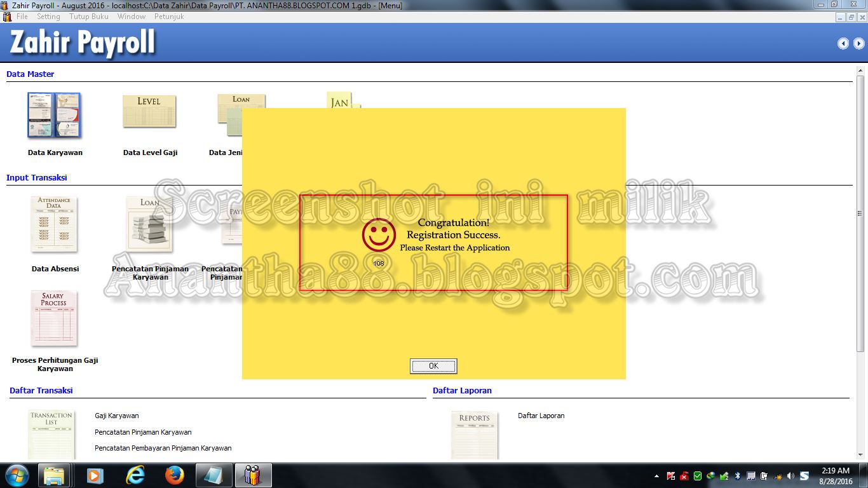Open the Attendance Data icon

pyautogui.click(x=54, y=224)
